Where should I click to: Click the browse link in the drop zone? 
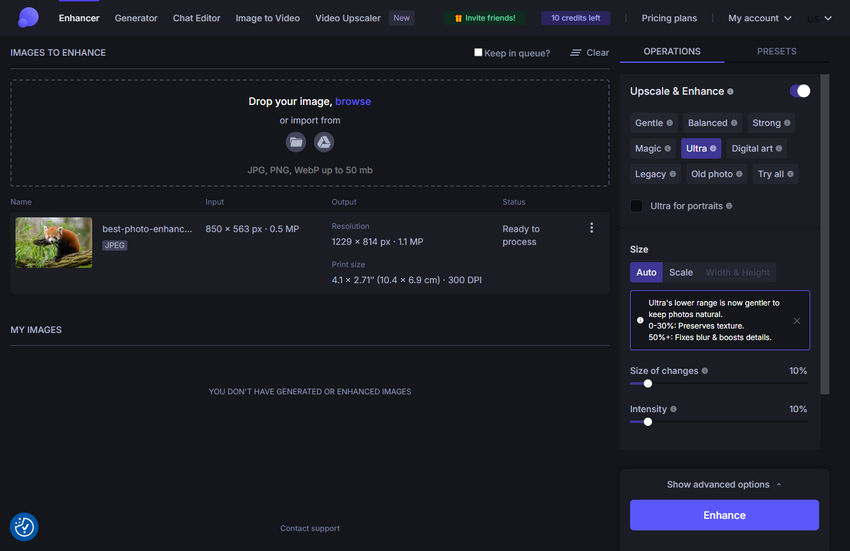[353, 102]
